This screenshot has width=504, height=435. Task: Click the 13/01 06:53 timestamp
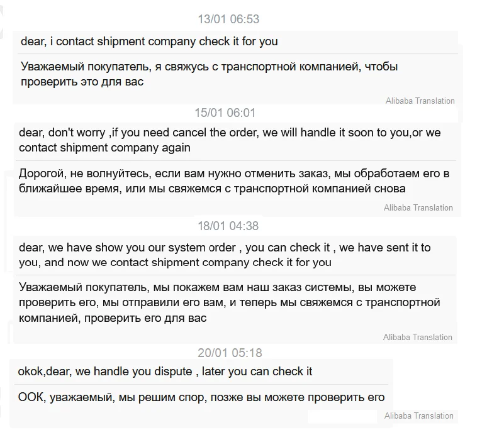tap(228, 19)
